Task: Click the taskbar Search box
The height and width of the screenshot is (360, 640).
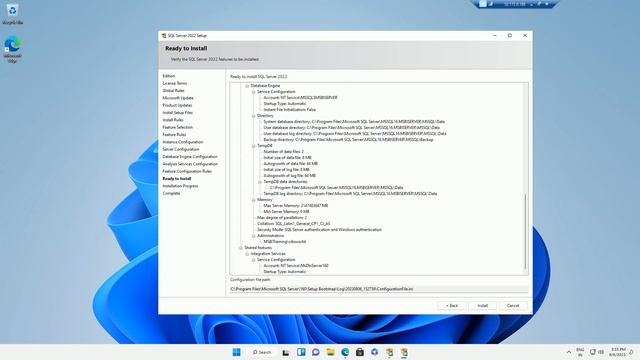Action: [262, 352]
